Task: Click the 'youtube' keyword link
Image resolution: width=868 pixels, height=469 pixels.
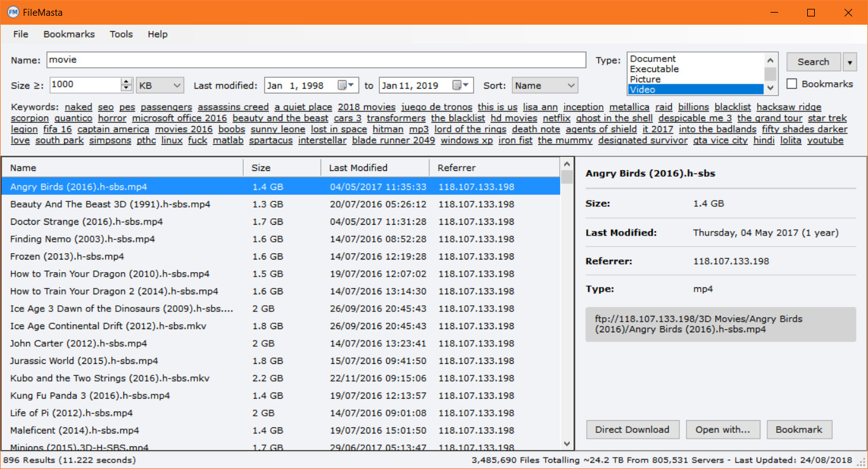Action: pyautogui.click(x=826, y=141)
